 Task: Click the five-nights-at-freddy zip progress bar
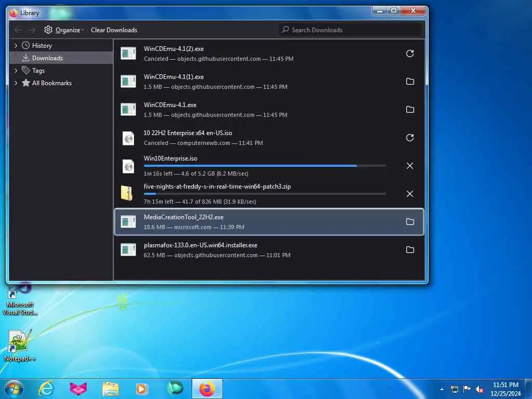(264, 194)
